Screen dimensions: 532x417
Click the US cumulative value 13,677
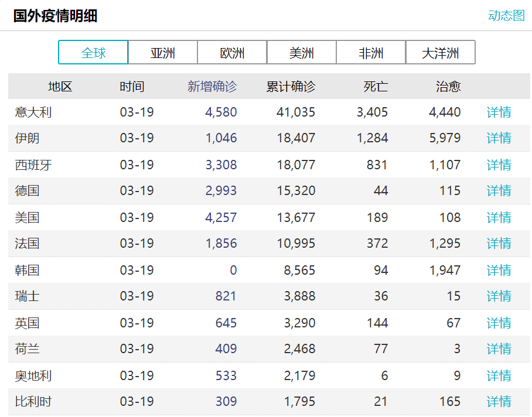[x=296, y=217]
